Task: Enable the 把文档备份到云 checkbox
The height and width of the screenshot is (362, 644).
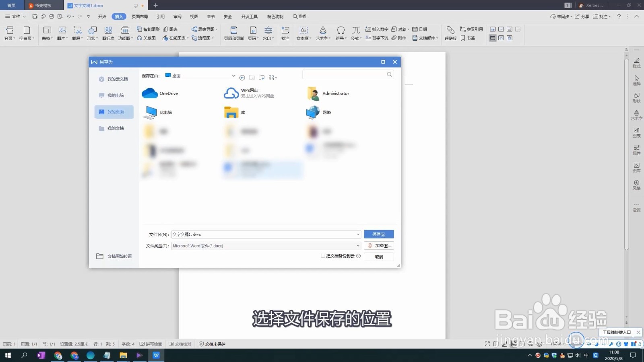Action: pos(323,256)
